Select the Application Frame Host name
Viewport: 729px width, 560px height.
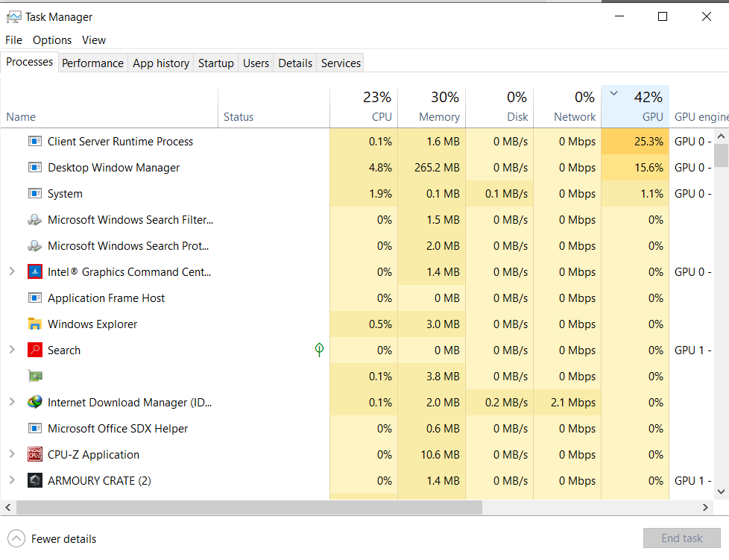(x=106, y=298)
